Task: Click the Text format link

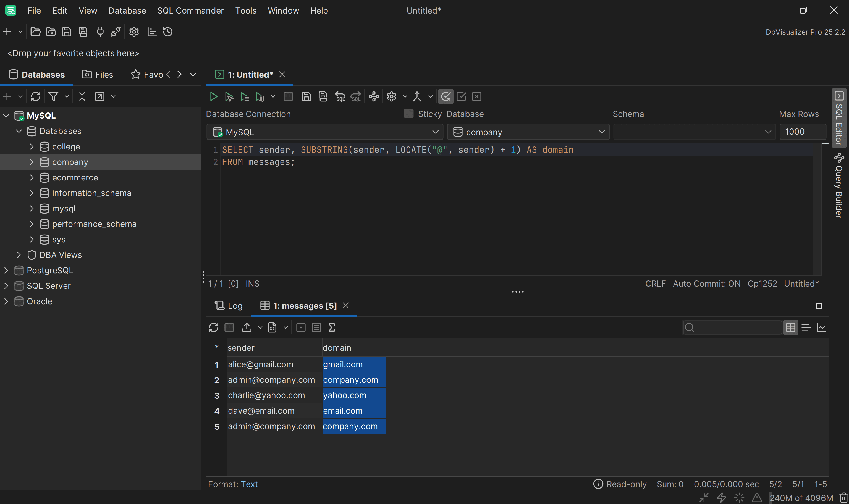Action: pyautogui.click(x=249, y=484)
